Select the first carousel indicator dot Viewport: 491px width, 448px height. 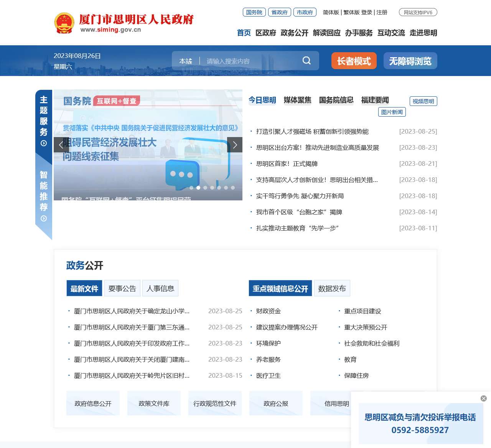pyautogui.click(x=191, y=188)
